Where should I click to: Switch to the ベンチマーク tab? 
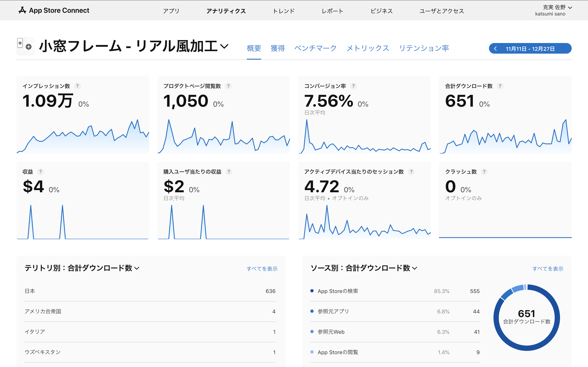(x=315, y=48)
